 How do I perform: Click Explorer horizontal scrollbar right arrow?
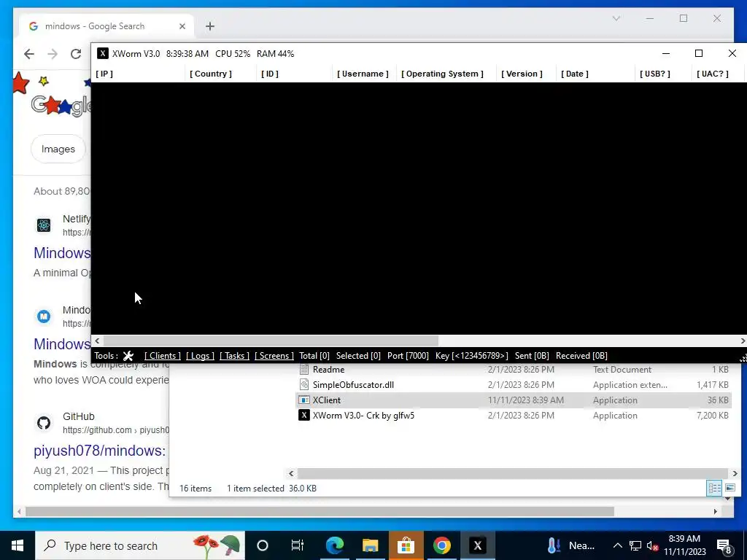click(735, 473)
